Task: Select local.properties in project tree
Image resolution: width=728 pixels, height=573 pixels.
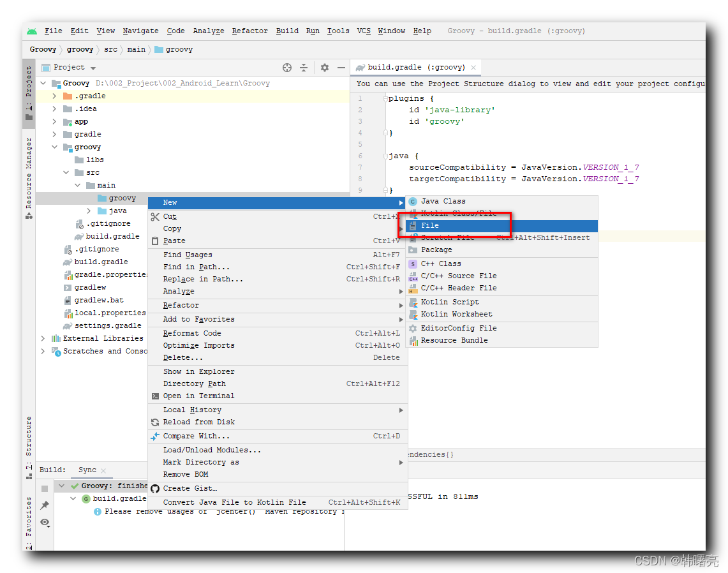Action: [x=110, y=313]
